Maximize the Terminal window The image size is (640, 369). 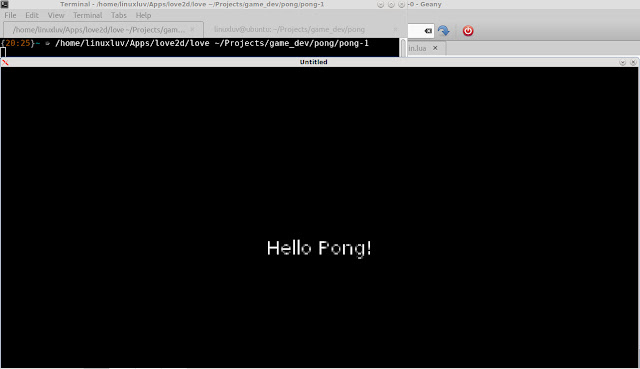[x=391, y=4]
